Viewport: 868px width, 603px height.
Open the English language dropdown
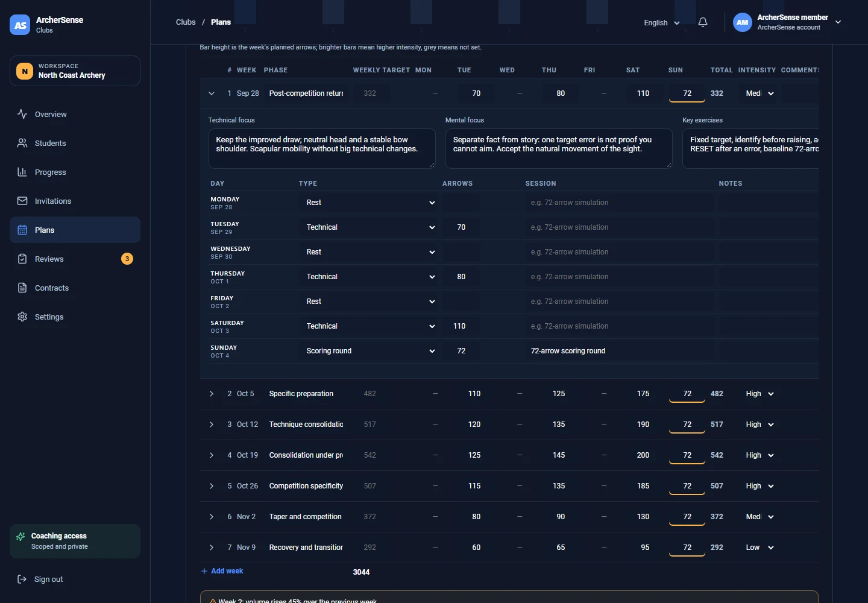(662, 23)
